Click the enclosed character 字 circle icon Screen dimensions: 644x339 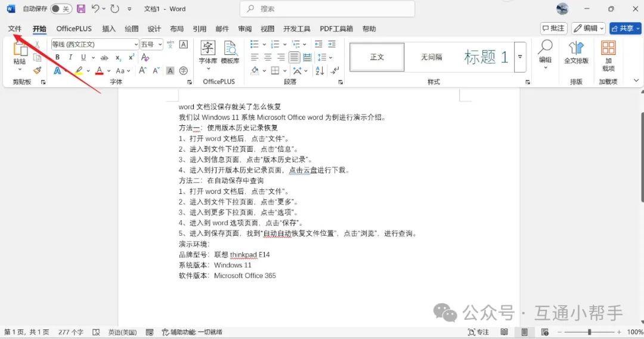184,70
